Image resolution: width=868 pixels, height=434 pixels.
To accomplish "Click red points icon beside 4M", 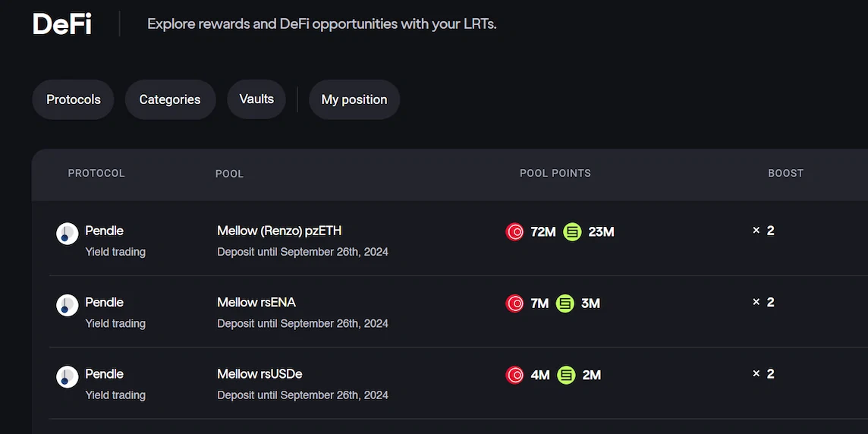I will [515, 375].
